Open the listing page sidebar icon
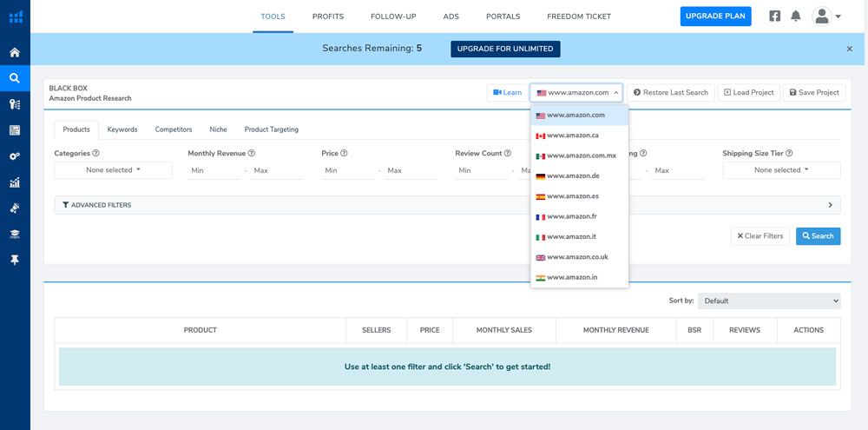Viewport: 868px width, 430px height. coord(15,130)
